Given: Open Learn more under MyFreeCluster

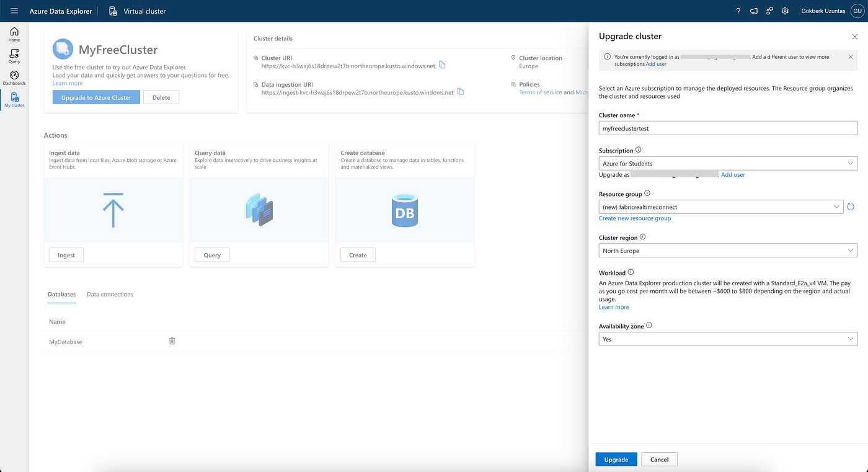Looking at the screenshot, I should tap(68, 83).
